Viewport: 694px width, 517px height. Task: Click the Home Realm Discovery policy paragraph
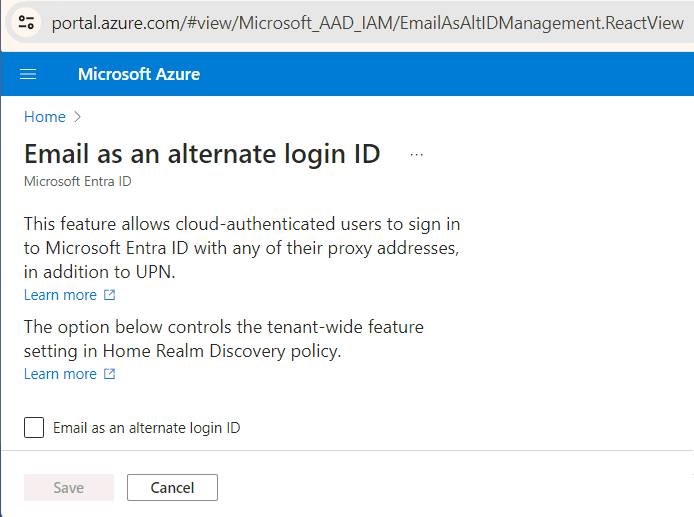tap(224, 339)
